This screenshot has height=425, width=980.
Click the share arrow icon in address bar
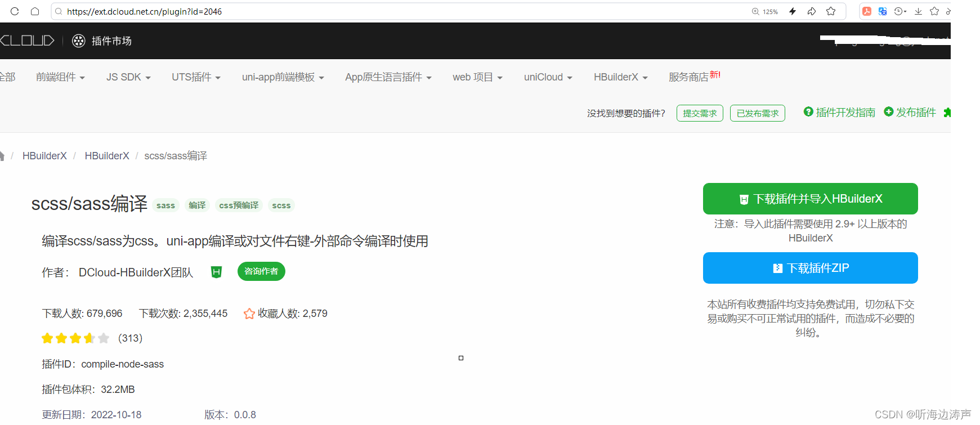812,11
